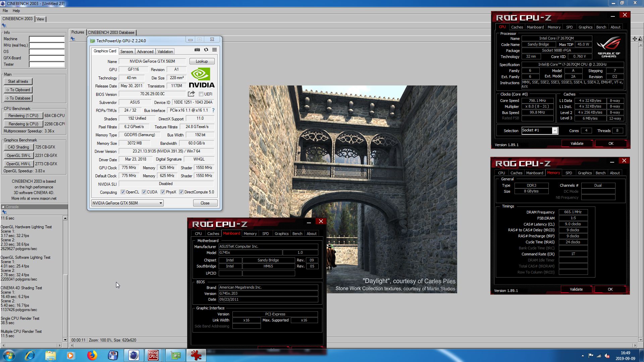644x362 pixels.
Task: Take GPU-Z screenshot with camera icon
Action: (197, 50)
